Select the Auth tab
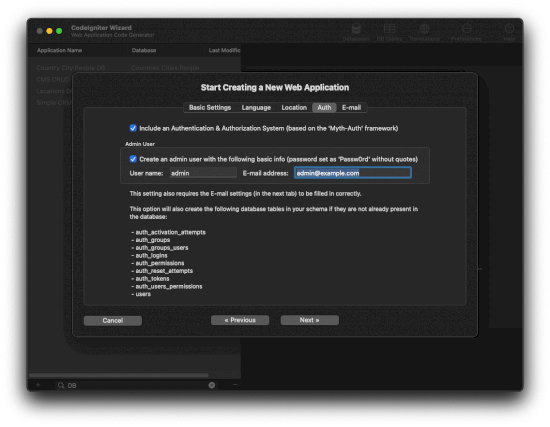The height and width of the screenshot is (427, 550). [324, 107]
